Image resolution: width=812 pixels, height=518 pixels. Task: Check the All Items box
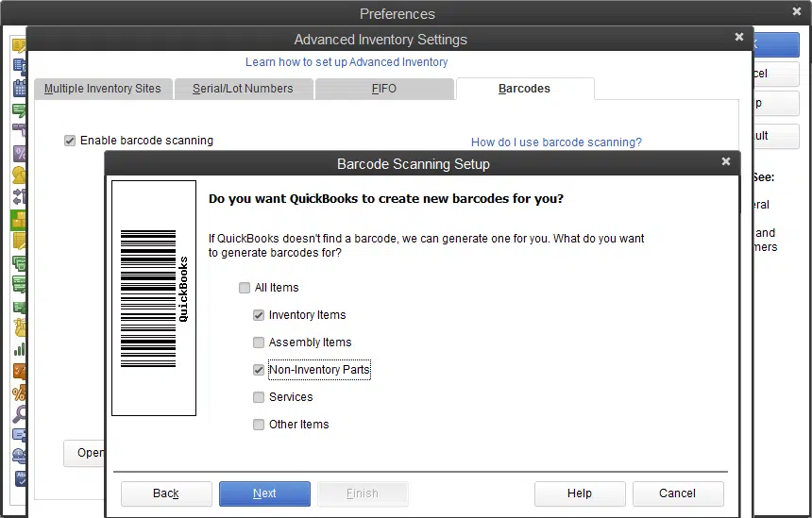[245, 288]
